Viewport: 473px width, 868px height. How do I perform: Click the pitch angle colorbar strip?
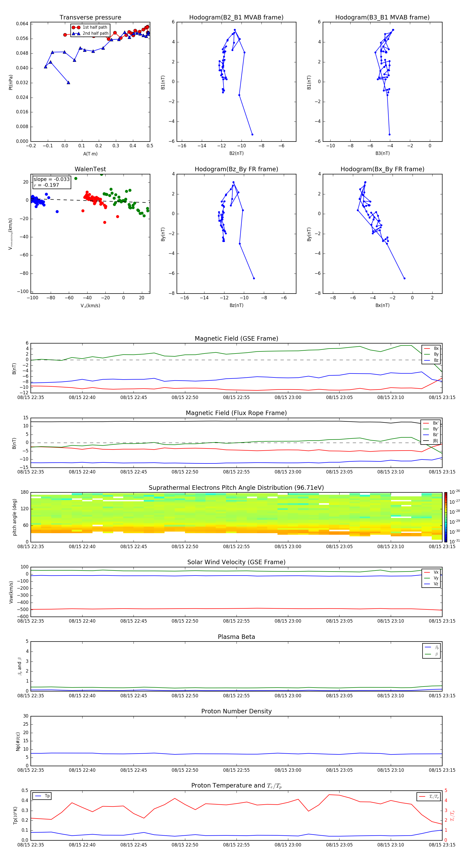(445, 517)
